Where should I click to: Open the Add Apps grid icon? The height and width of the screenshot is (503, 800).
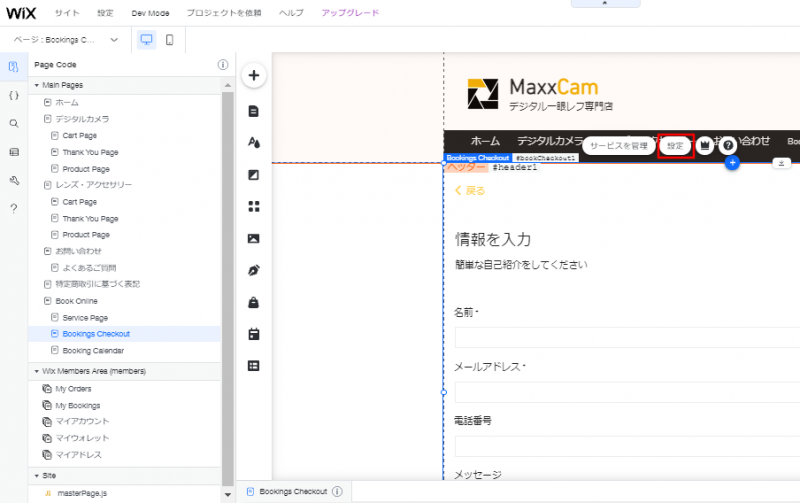254,206
